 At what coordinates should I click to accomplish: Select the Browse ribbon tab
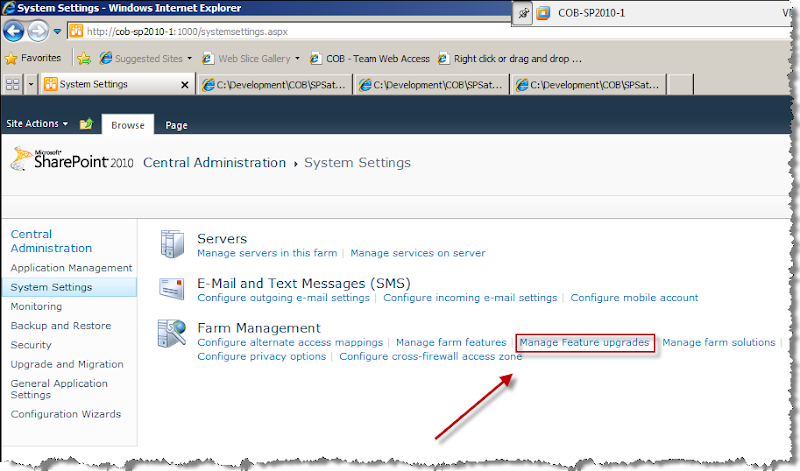tap(128, 125)
